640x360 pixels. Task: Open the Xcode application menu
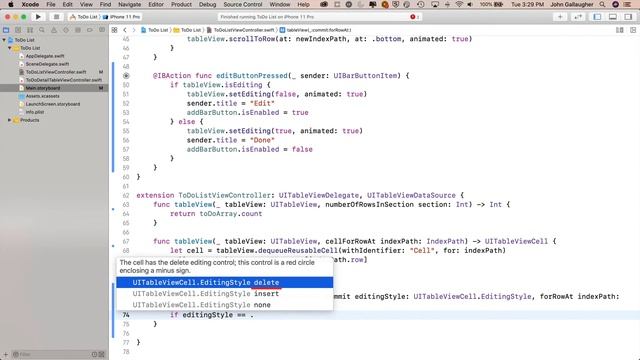click(x=30, y=4)
